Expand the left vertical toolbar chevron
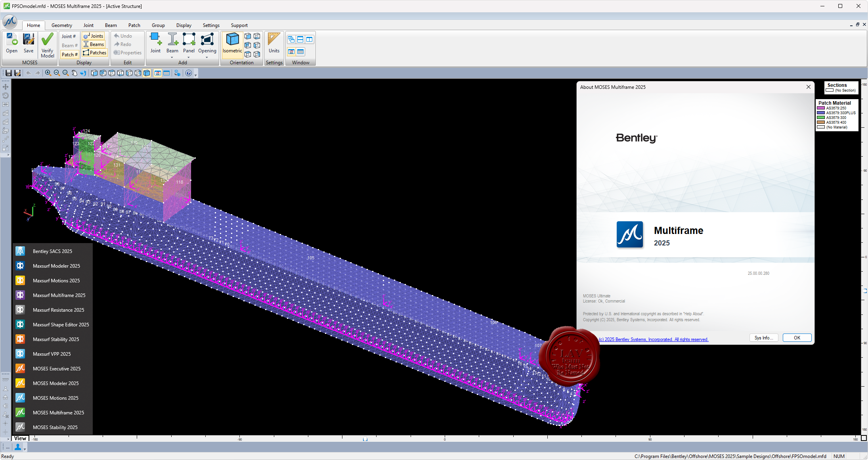Image resolution: width=868 pixels, height=460 pixels. pyautogui.click(x=8, y=155)
